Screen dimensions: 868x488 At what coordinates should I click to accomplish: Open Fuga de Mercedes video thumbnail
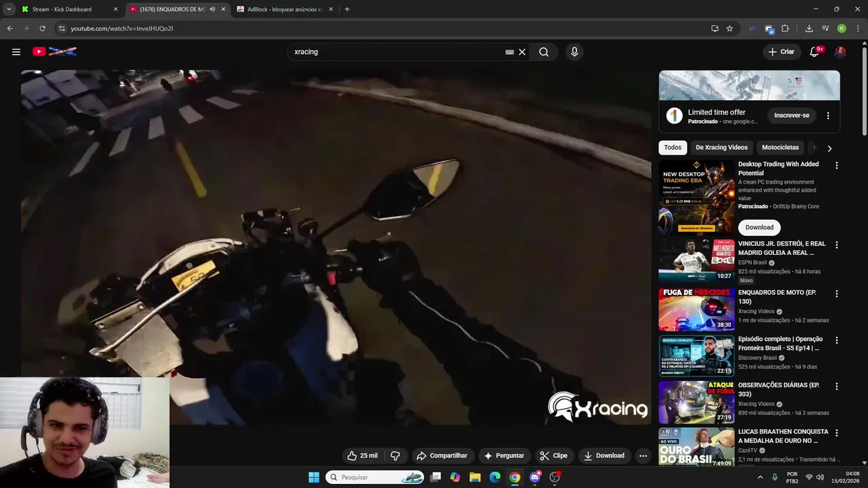pos(696,309)
